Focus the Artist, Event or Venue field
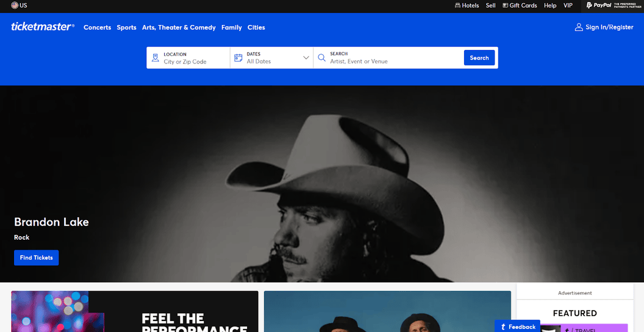This screenshot has height=332, width=644. pyautogui.click(x=393, y=62)
